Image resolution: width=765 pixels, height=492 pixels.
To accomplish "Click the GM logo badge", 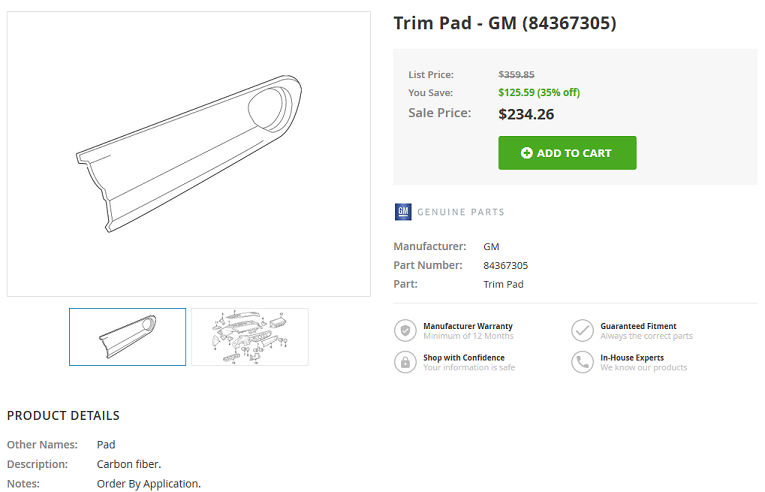I will (x=403, y=212).
